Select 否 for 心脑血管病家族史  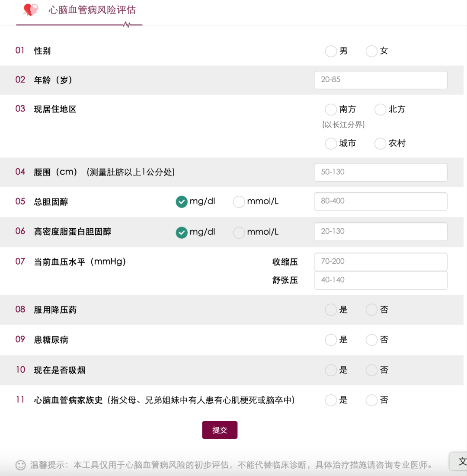point(371,400)
